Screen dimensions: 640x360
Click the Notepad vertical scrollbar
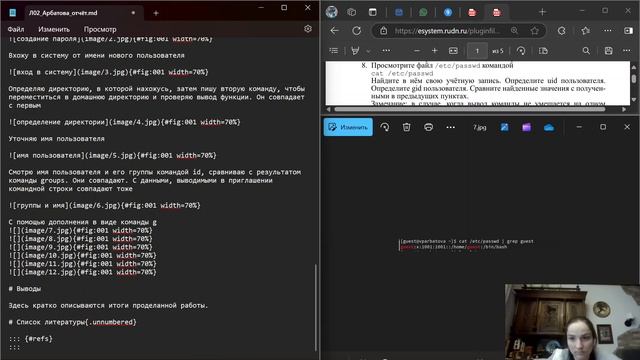tap(316, 308)
